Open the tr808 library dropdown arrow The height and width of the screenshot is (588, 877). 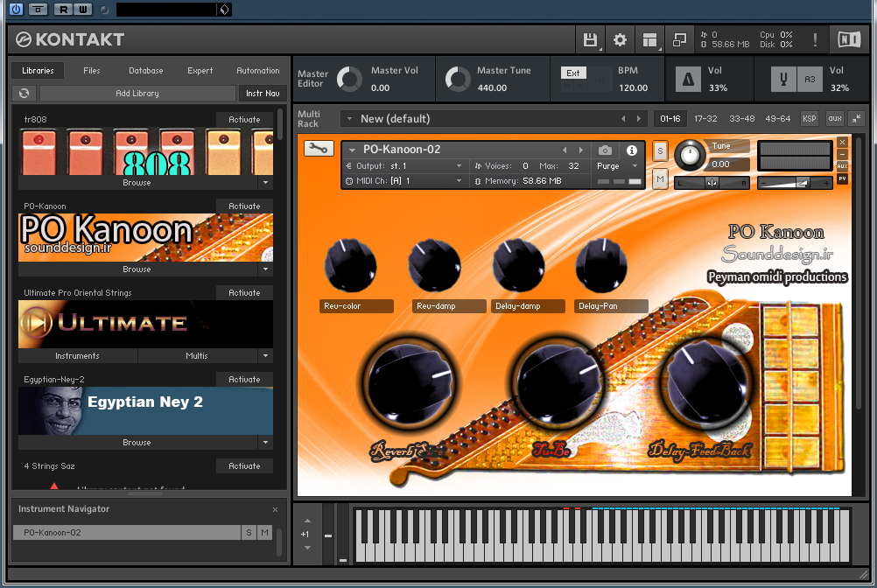(x=266, y=183)
